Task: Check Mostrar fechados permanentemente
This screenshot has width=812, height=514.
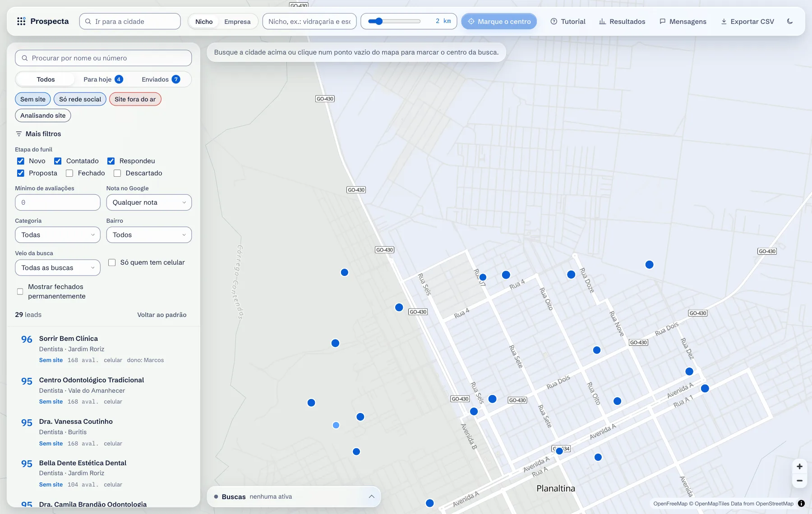Action: [x=20, y=292]
